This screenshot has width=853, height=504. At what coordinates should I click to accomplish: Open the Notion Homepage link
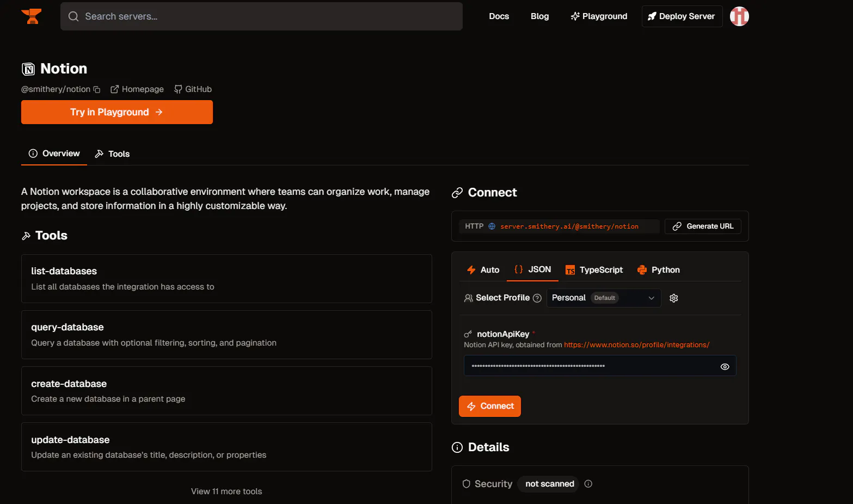(x=137, y=89)
